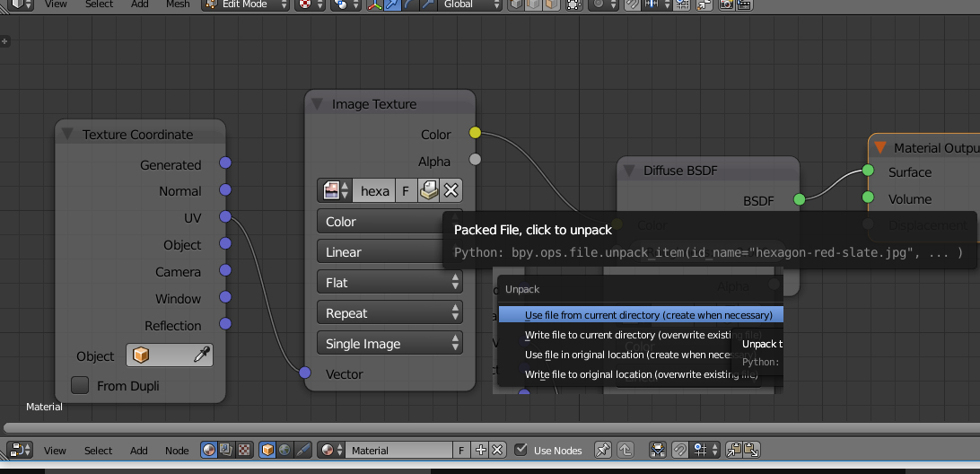The width and height of the screenshot is (980, 474).
Task: Click the add new material plus icon
Action: [x=480, y=450]
